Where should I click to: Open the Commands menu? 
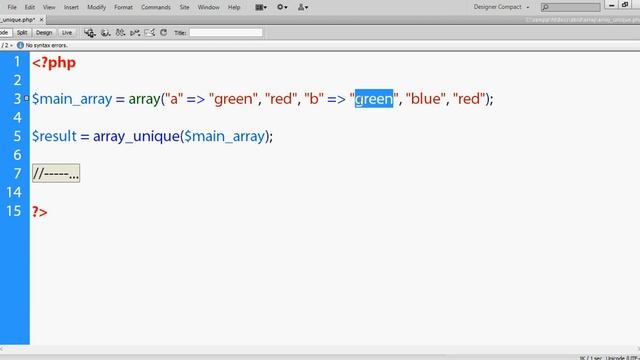(156, 7)
